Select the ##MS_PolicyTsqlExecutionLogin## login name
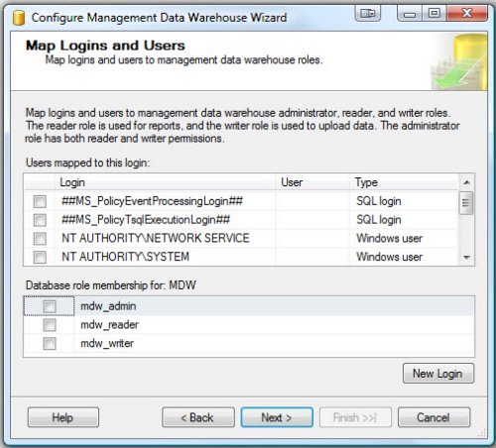 coord(146,220)
